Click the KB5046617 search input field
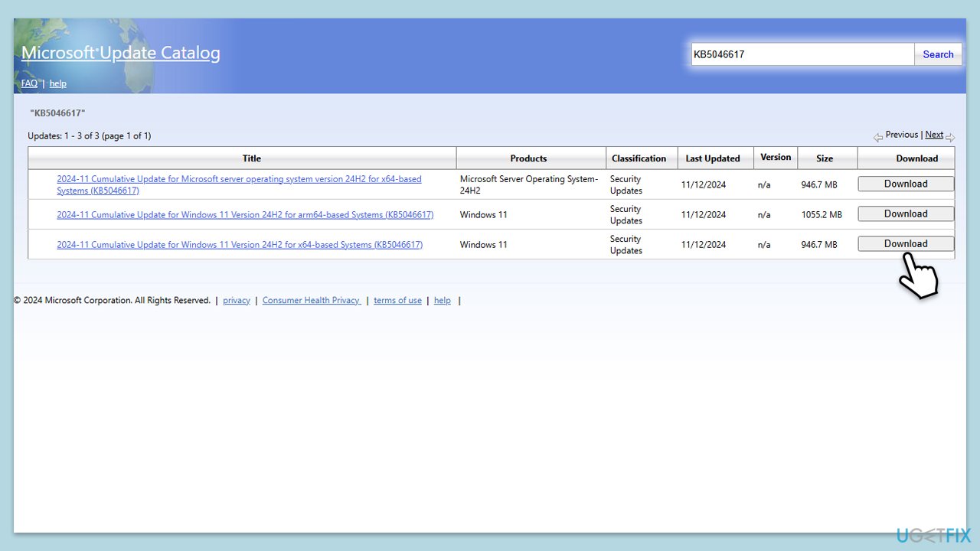The image size is (980, 551). coord(802,54)
